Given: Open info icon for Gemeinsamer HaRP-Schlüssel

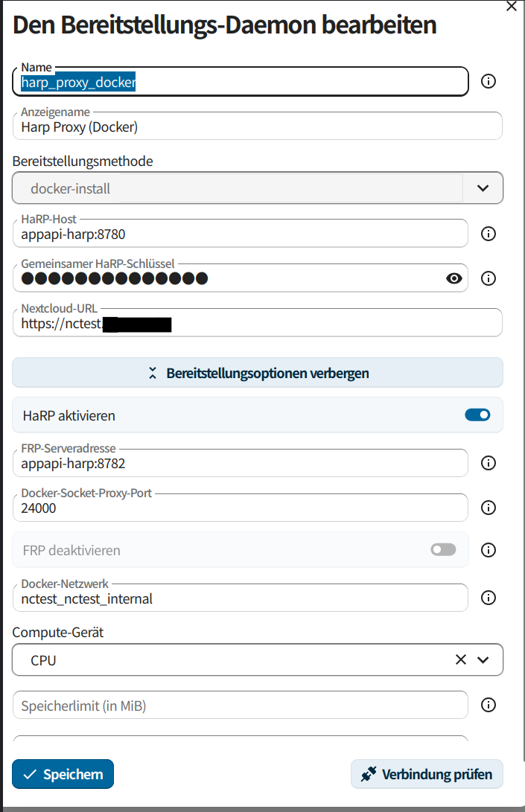Looking at the screenshot, I should pos(489,278).
